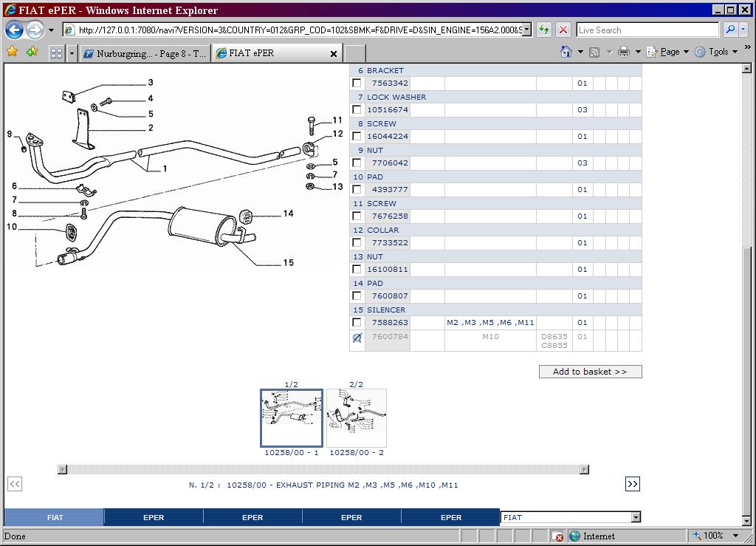Click the empty new tab button
The width and height of the screenshot is (756, 546).
coord(355,53)
